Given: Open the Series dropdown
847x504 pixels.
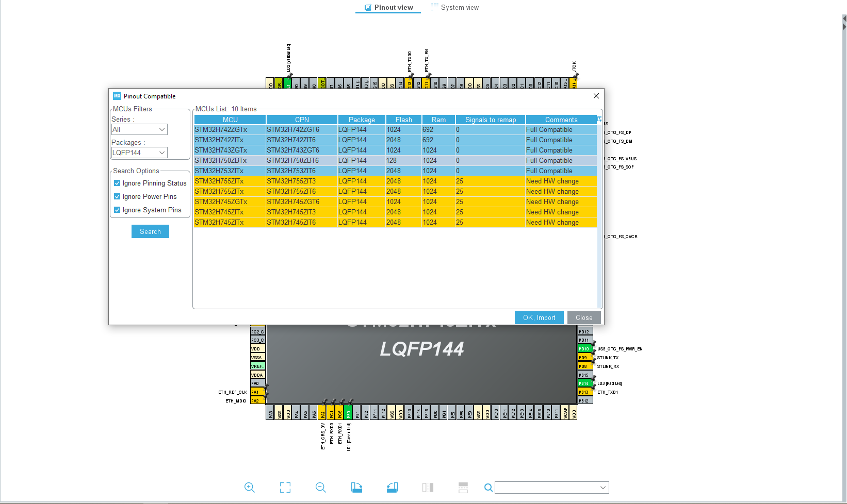Looking at the screenshot, I should click(x=139, y=129).
